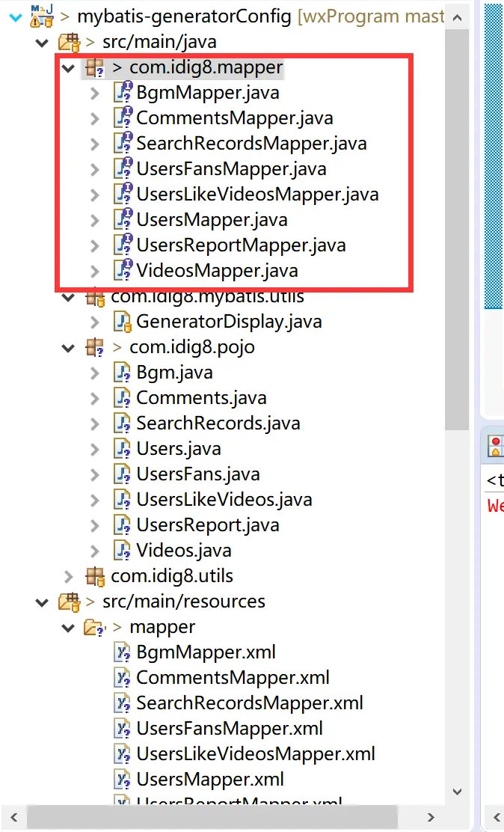Click the UsersFans.java file icon
Screen dimensions: 504x832
click(x=123, y=474)
